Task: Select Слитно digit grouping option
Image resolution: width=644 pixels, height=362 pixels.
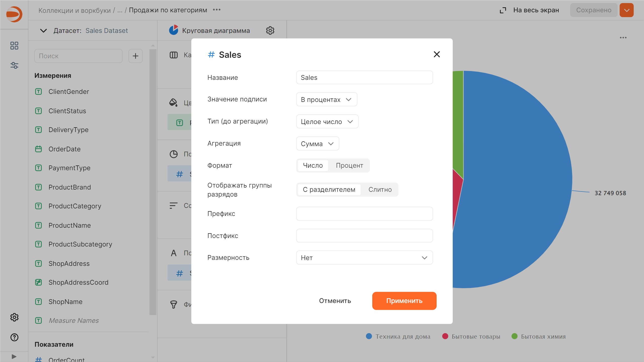Action: [x=380, y=190]
